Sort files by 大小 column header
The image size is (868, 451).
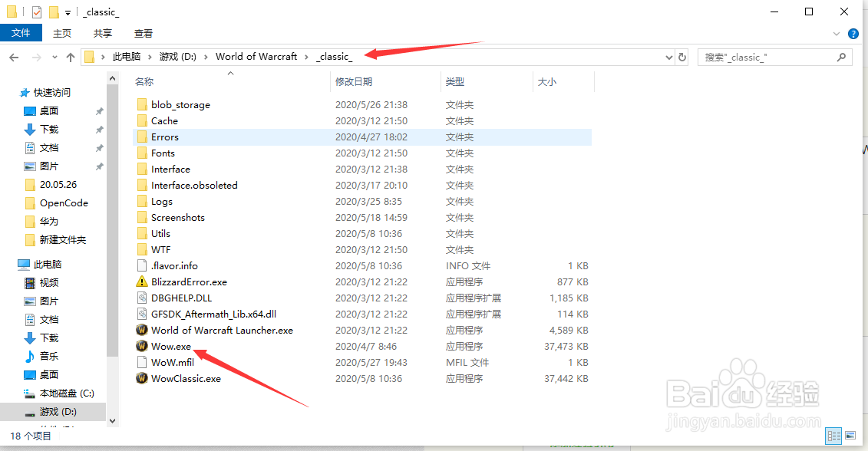(547, 82)
